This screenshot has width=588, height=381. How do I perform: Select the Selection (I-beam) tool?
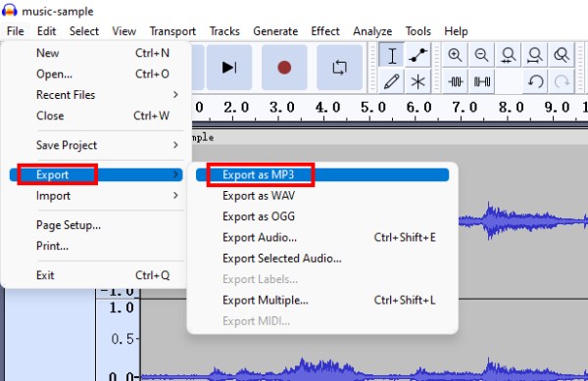[x=391, y=56]
